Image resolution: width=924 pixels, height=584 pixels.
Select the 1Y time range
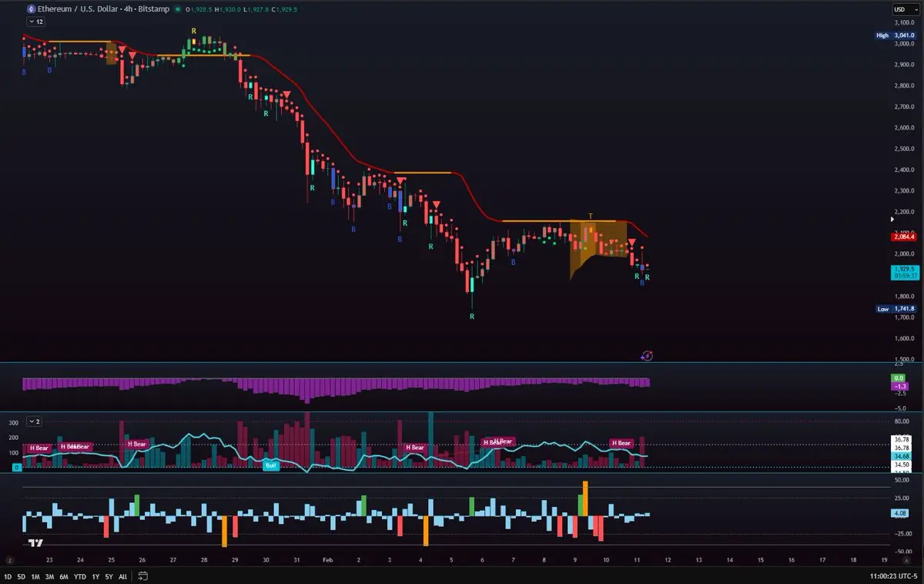[95, 576]
